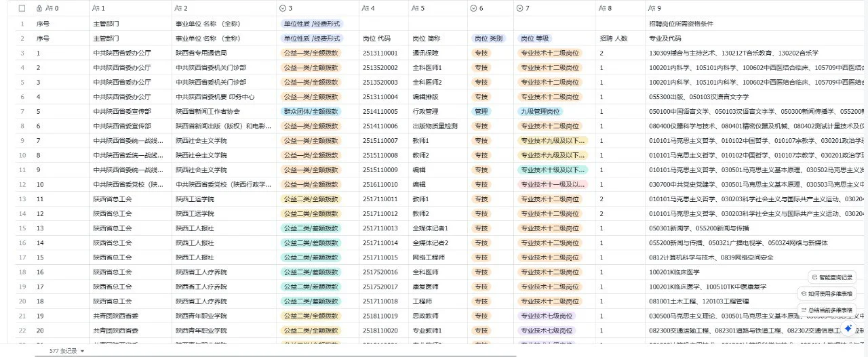Select cell 全媒体记者1
Viewport: 868px width, 357px height.
[x=437, y=228]
